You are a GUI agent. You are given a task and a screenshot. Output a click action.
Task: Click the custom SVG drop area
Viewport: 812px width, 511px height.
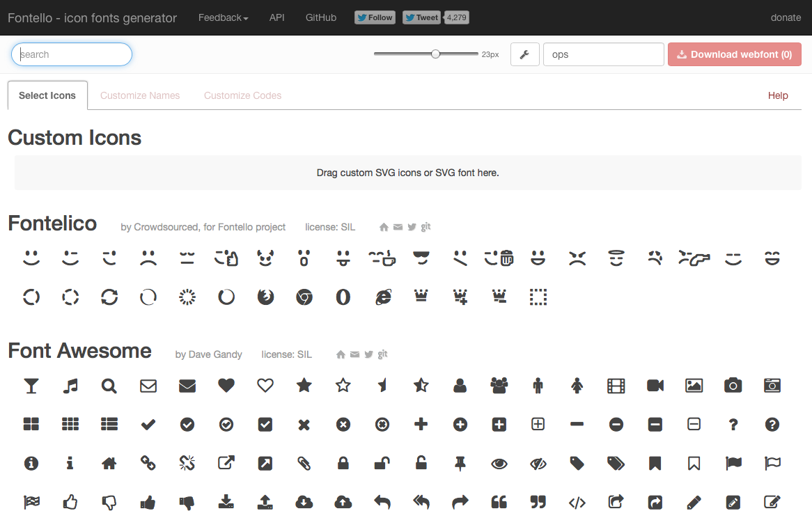point(407,173)
